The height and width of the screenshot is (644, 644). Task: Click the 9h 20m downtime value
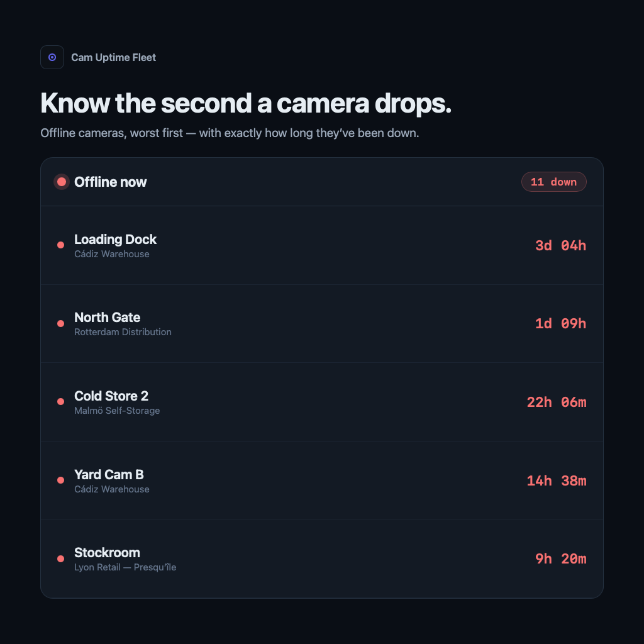tap(560, 558)
